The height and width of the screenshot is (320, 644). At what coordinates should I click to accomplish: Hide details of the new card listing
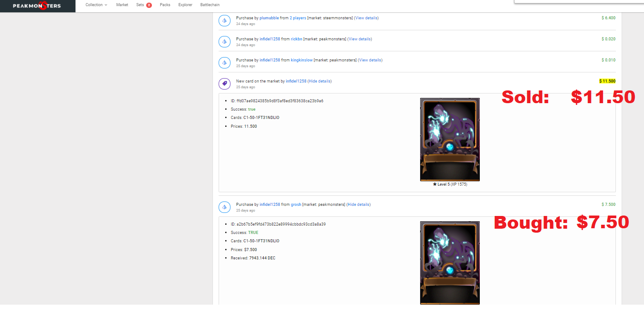coord(320,81)
